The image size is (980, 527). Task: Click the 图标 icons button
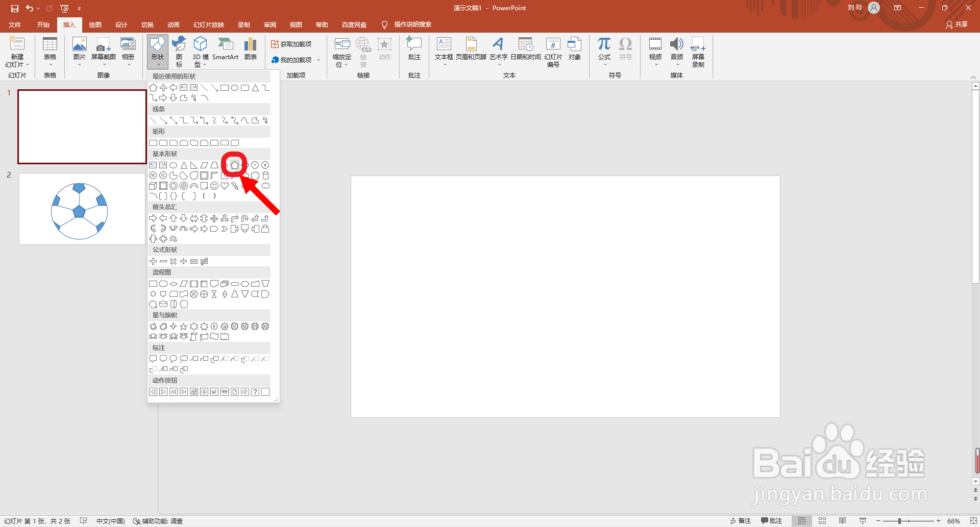[x=179, y=52]
